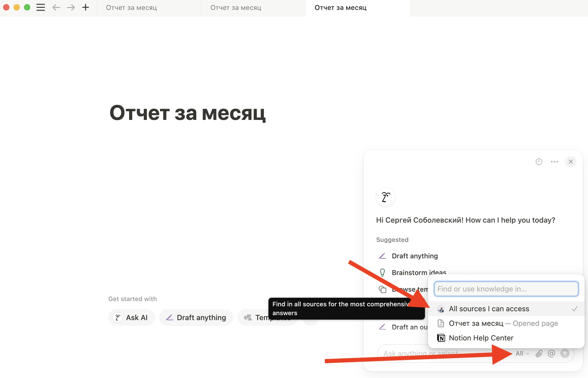The height and width of the screenshot is (378, 588).
Task: Switch to the first Отчет за месяц tab
Action: point(149,8)
